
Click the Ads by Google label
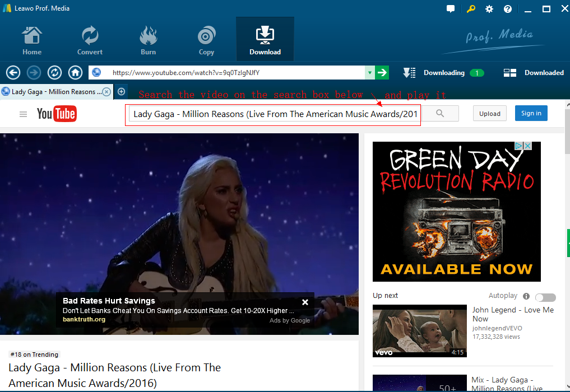290,320
